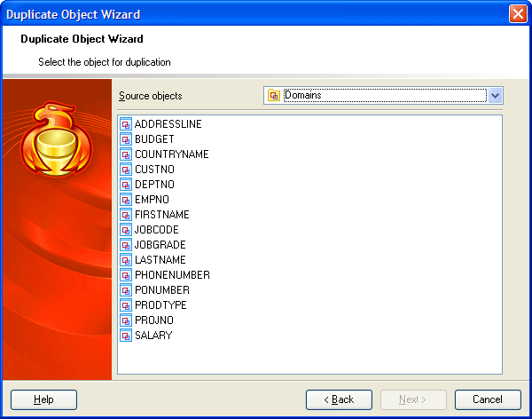Click the Domains folder icon in combo box

coord(274,96)
